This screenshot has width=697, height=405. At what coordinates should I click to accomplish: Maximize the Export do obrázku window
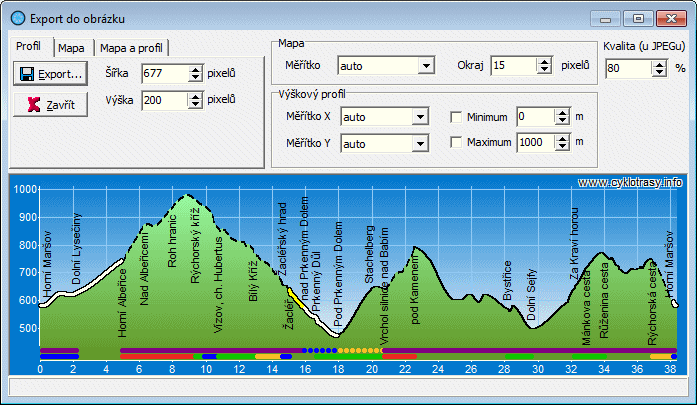point(638,19)
